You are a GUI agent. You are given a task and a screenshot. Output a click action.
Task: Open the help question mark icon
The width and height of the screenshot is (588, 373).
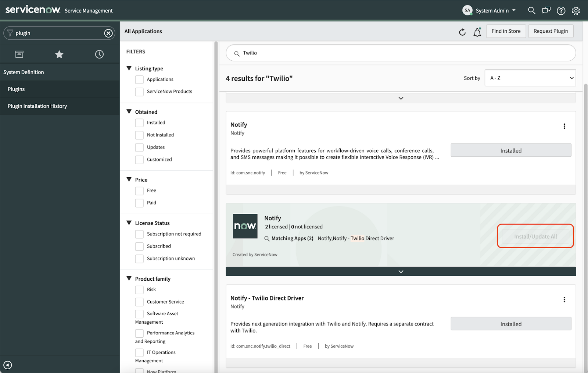pyautogui.click(x=561, y=10)
